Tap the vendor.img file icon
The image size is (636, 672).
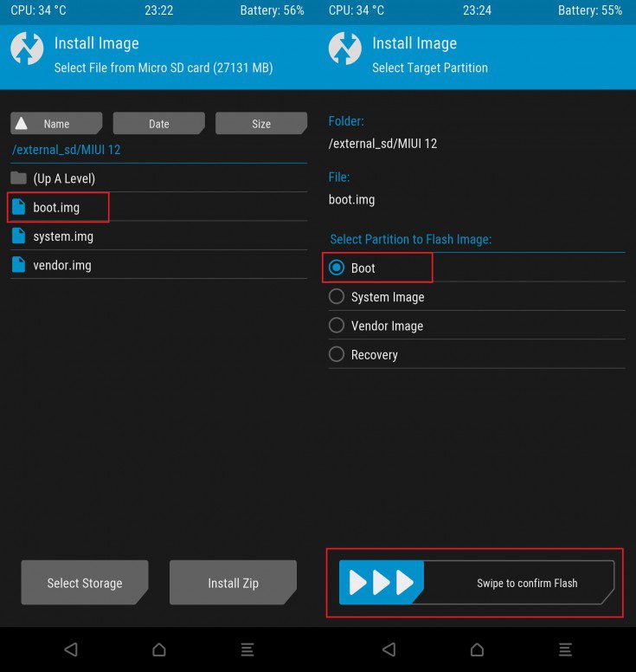[x=18, y=264]
